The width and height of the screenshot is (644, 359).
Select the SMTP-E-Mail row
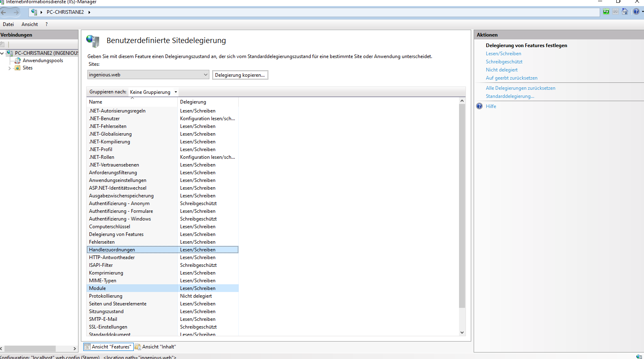tap(163, 319)
